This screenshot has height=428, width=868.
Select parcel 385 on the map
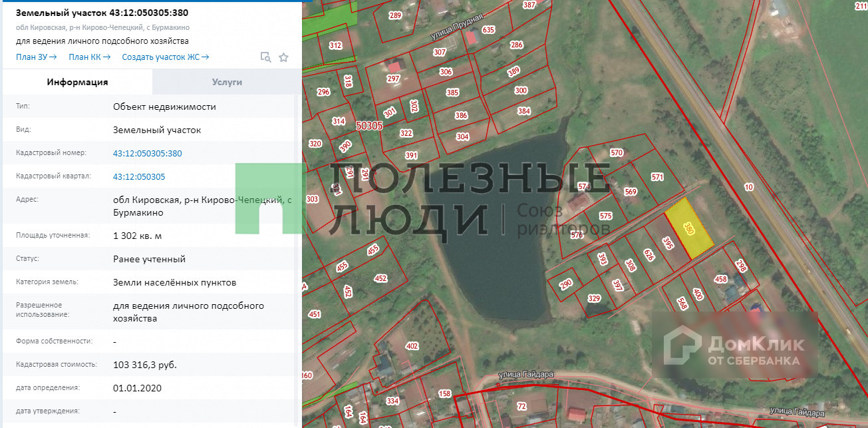pos(452,93)
